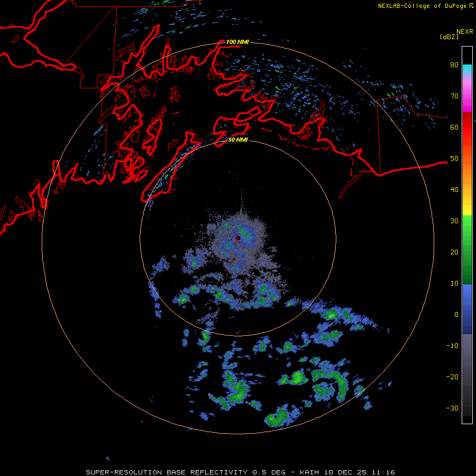Click the 60 value on the dBZ scale
Screen dimensions: 476x476
point(454,127)
